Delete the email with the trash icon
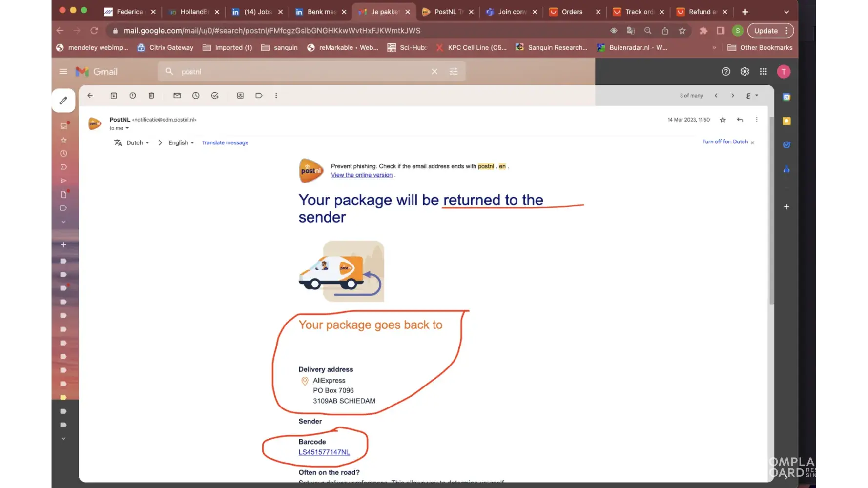The width and height of the screenshot is (868, 488). (x=151, y=96)
